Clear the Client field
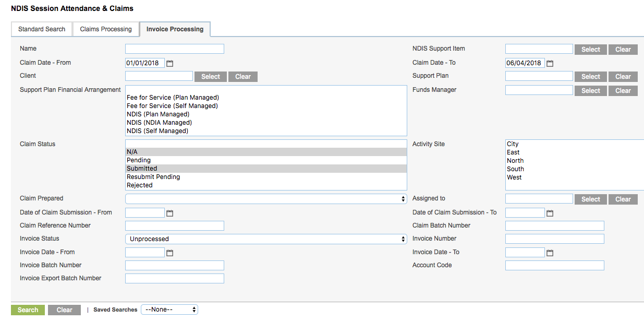This screenshot has width=644, height=321. tap(243, 77)
